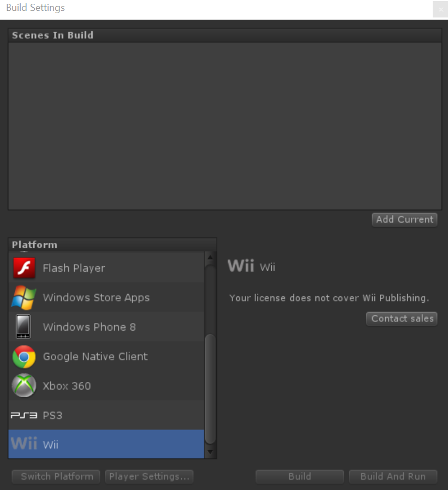
Task: Click the PS3 logo icon
Action: click(x=24, y=415)
